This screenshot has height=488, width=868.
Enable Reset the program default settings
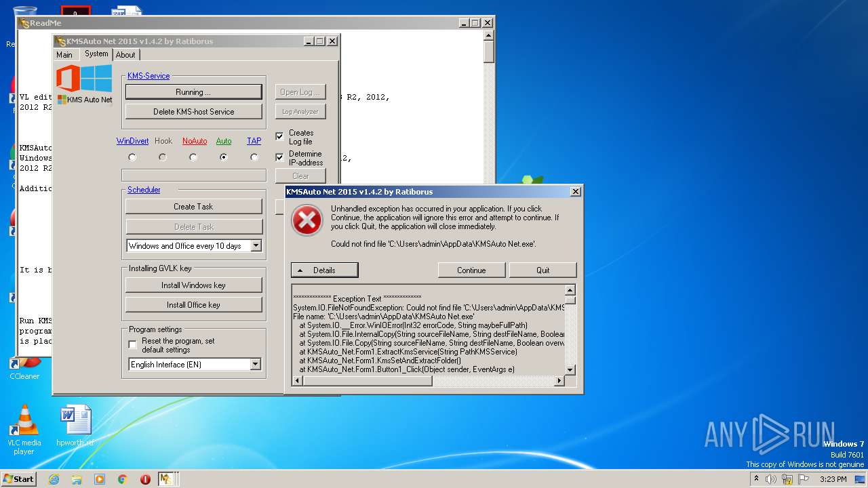coord(132,344)
